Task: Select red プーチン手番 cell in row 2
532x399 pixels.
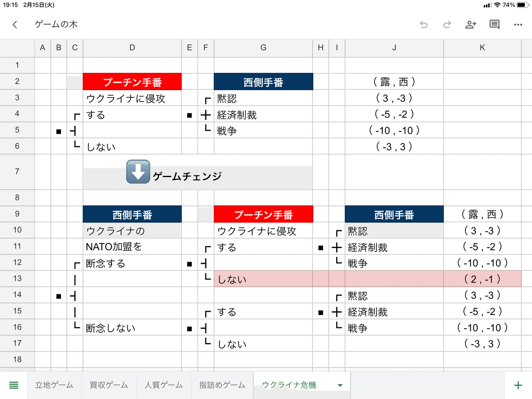Action: (132, 82)
